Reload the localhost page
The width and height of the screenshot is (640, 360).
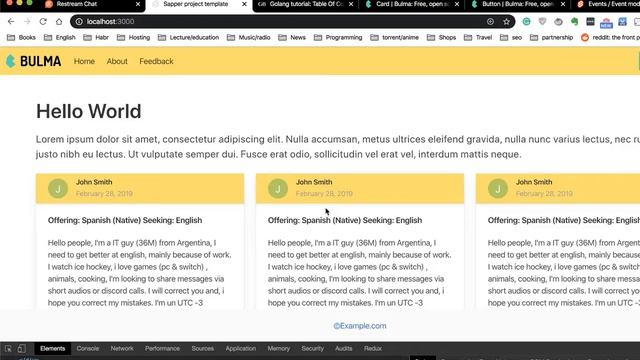(x=43, y=22)
